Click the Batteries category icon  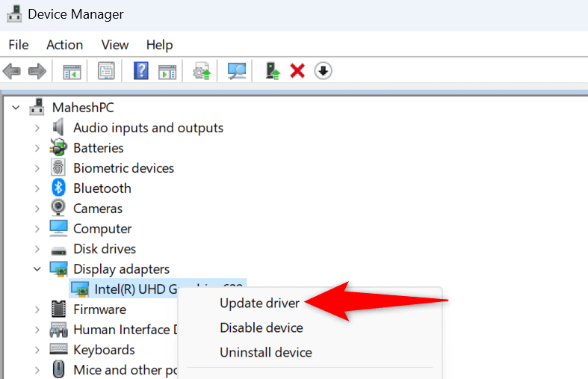click(58, 147)
